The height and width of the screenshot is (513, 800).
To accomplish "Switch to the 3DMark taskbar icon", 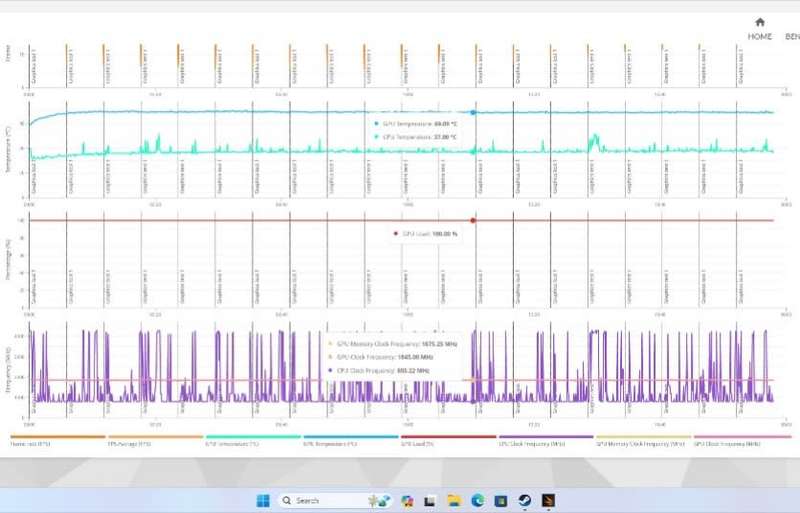I will pyautogui.click(x=548, y=501).
